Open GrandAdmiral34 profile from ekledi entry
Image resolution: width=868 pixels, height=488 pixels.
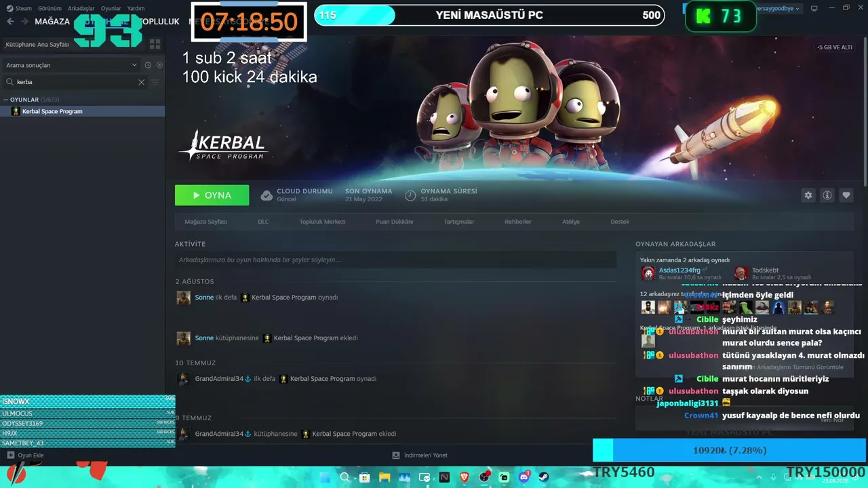219,434
